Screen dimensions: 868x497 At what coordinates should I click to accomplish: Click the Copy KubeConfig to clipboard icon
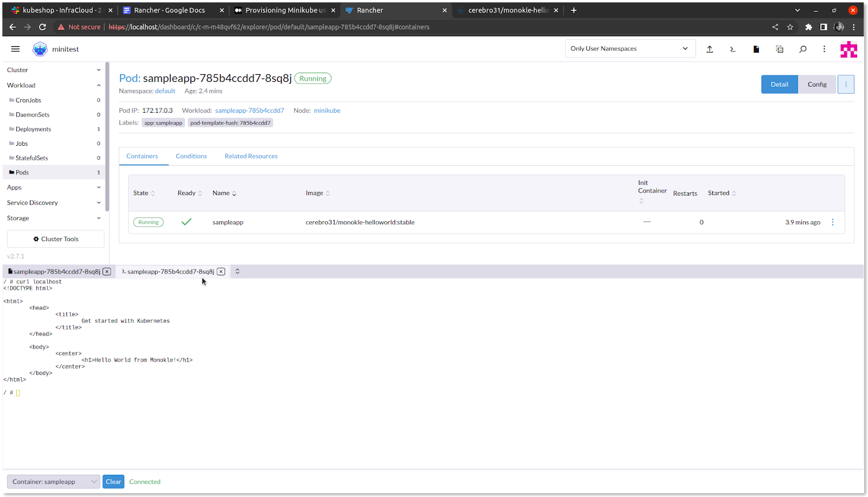pos(780,49)
